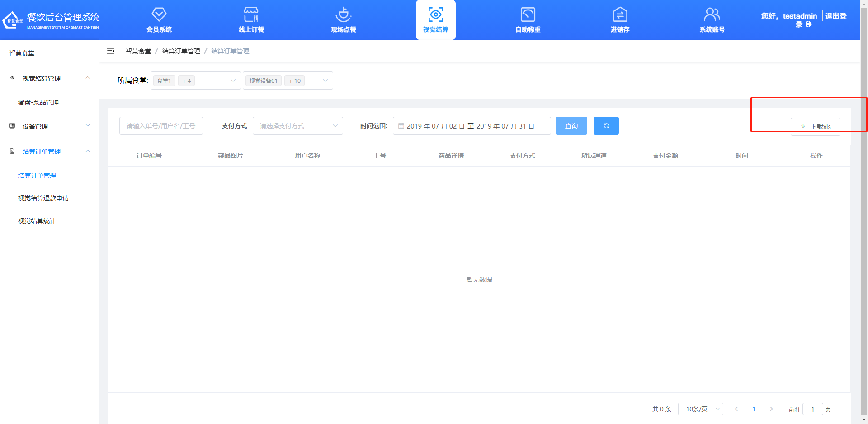Screen dimensions: 868x424
Task: Click the 下载xls export button
Action: click(x=815, y=126)
